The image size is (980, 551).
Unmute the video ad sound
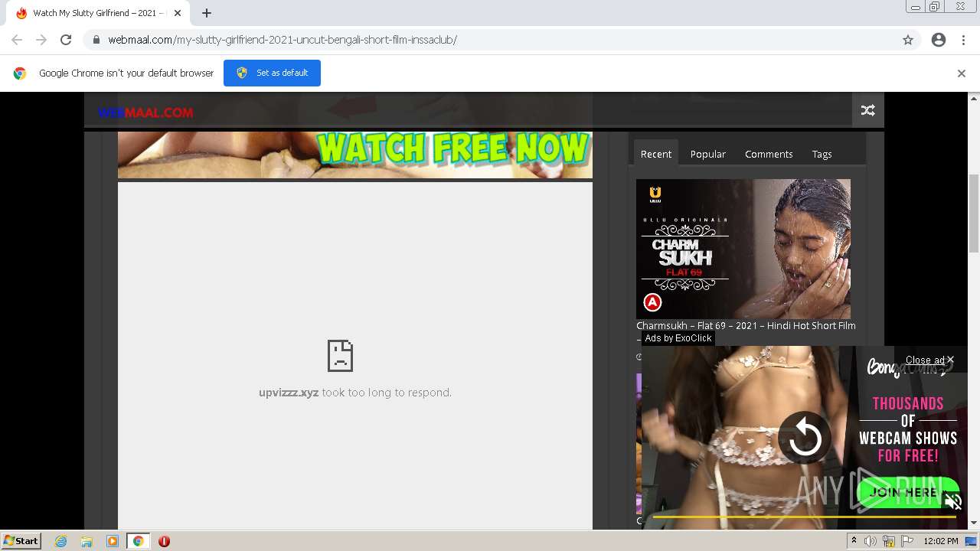(x=953, y=502)
